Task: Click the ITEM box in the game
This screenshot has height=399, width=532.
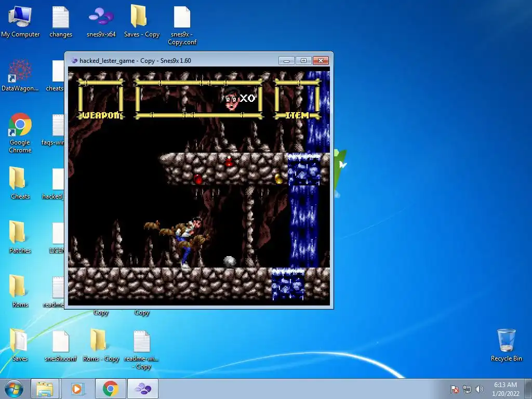Action: tap(297, 99)
